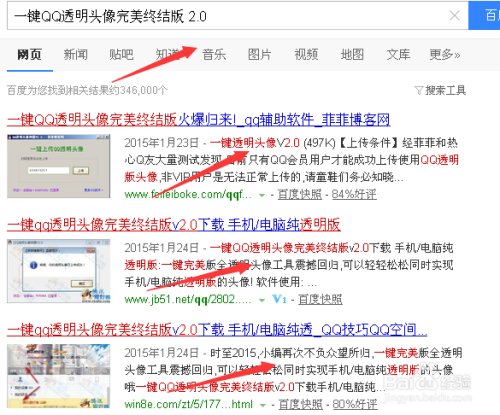The height and width of the screenshot is (415, 500).
Task: Select the 网页 tab
Action: pos(29,54)
